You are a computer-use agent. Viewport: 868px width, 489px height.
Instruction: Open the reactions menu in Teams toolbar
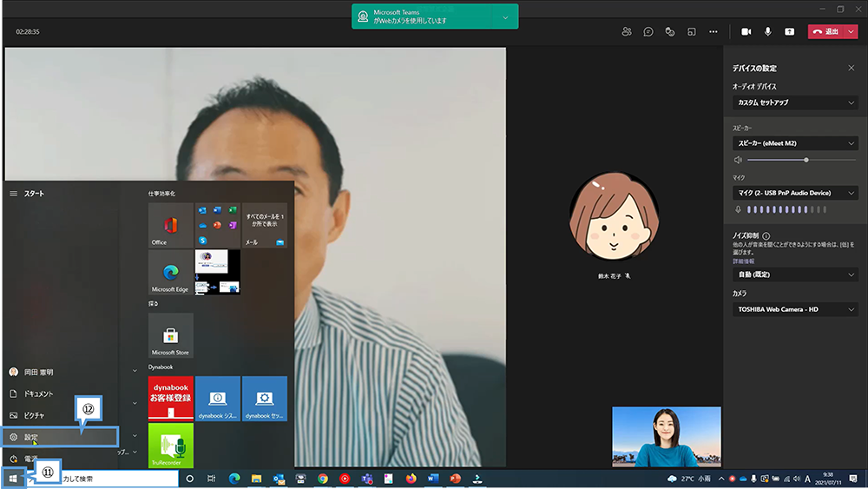[x=670, y=31]
